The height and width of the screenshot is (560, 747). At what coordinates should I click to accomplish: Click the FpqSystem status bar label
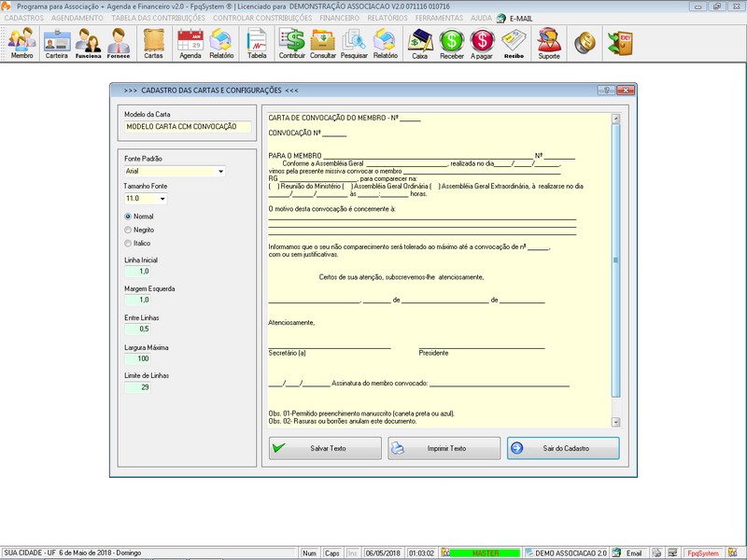coord(703,553)
